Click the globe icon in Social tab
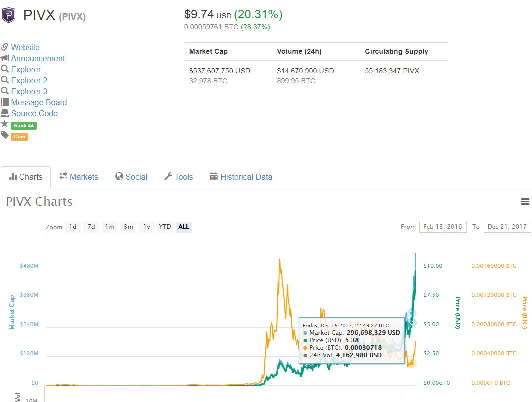The width and height of the screenshot is (532, 402). click(x=119, y=176)
